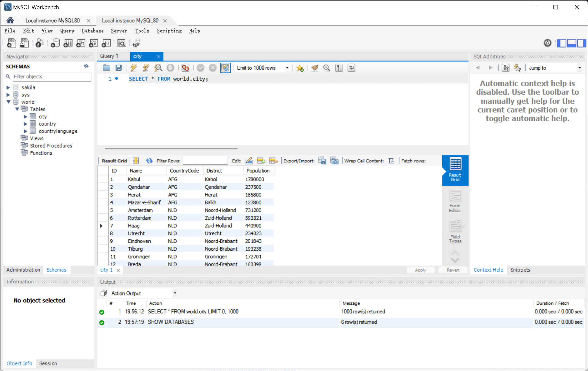Switch to the Administration tab
This screenshot has height=371, width=588.
pos(23,270)
